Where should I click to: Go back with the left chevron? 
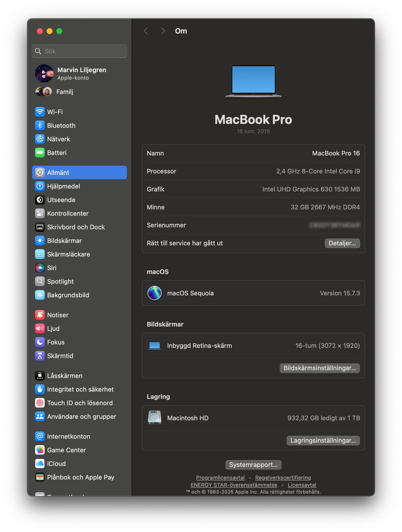pos(146,31)
